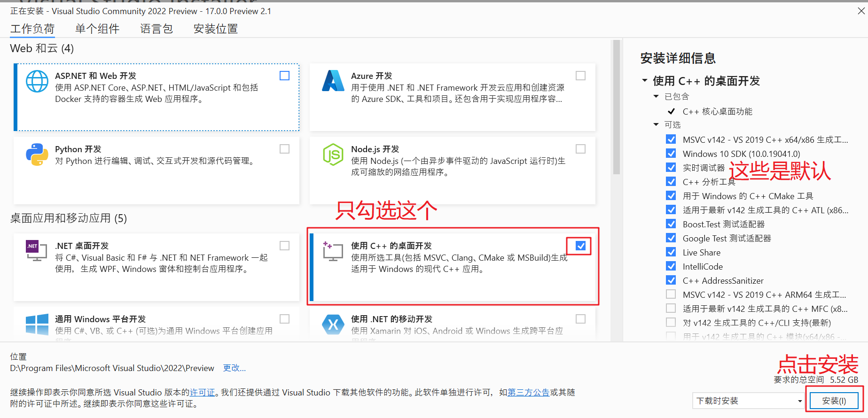
Task: Uncheck C++ AddressSanitizer option
Action: [671, 280]
